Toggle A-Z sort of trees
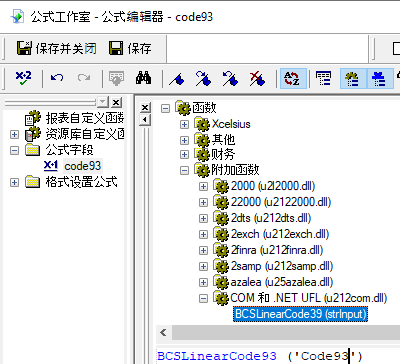The height and width of the screenshot is (364, 400). coord(293,79)
